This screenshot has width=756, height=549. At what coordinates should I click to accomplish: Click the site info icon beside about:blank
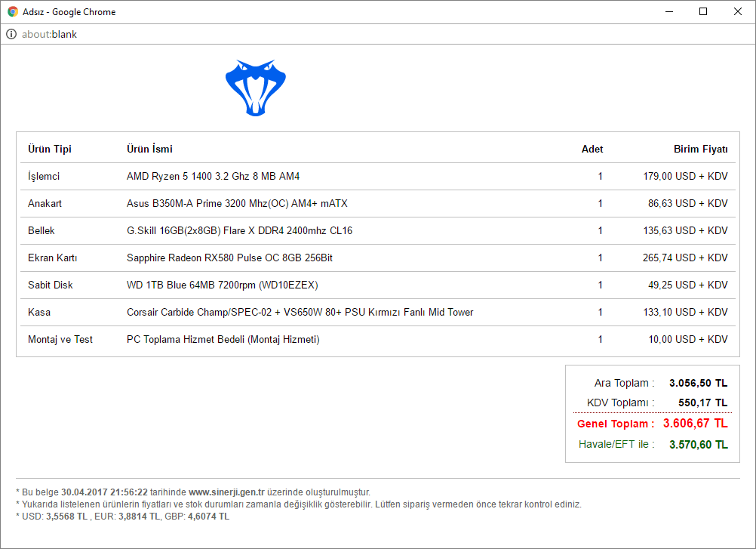click(11, 34)
